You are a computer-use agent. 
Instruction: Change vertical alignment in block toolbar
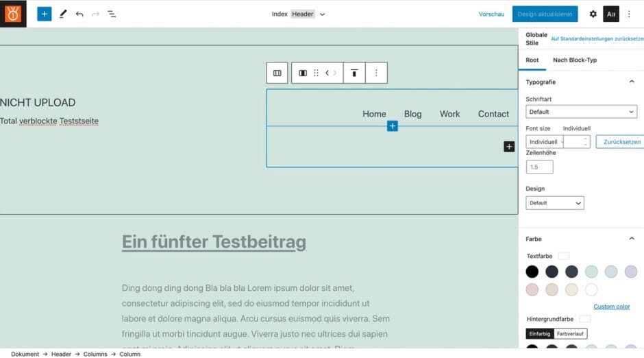pyautogui.click(x=354, y=73)
